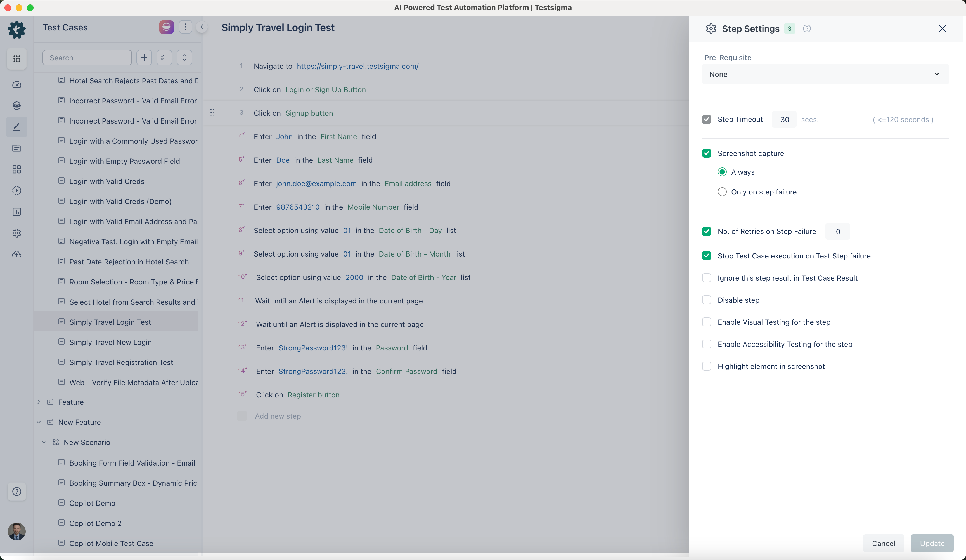
Task: Collapse the Test Cases panel with chevron
Action: 202,27
